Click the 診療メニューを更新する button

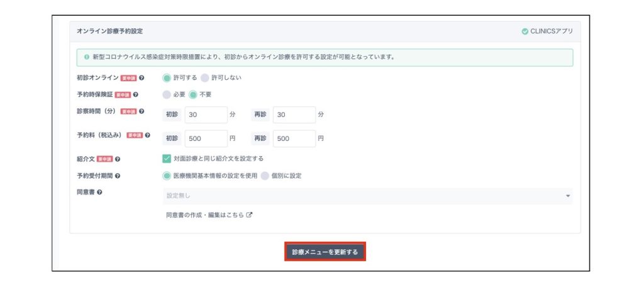(325, 252)
